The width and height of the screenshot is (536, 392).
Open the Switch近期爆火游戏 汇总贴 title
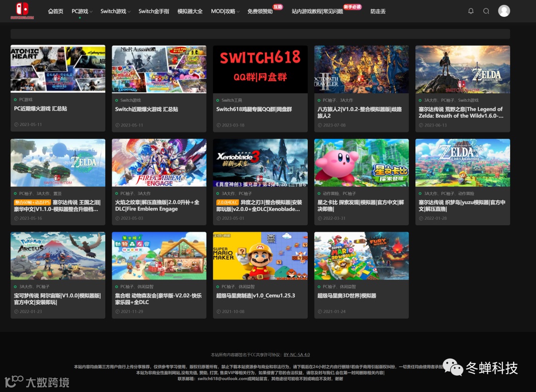pyautogui.click(x=146, y=109)
